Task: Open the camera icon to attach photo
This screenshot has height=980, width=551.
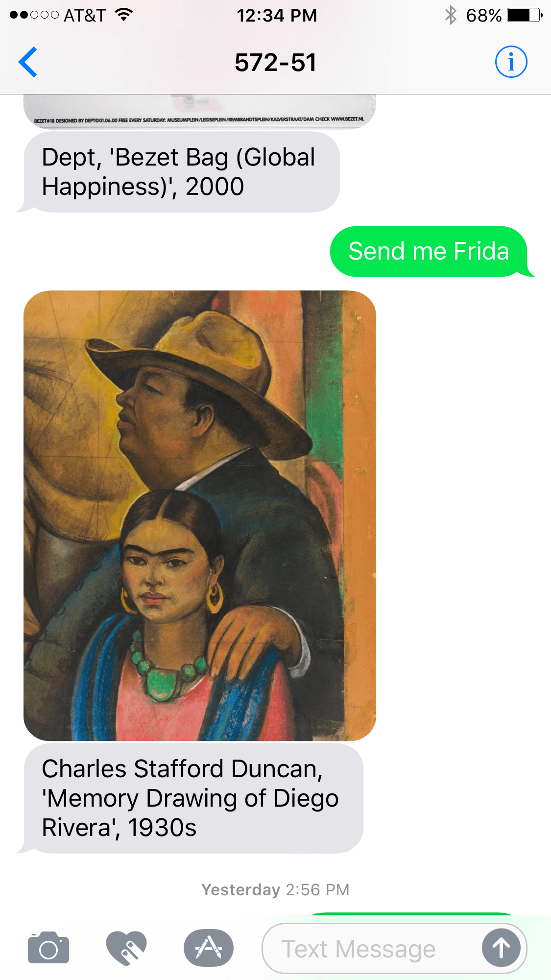Action: (x=48, y=948)
